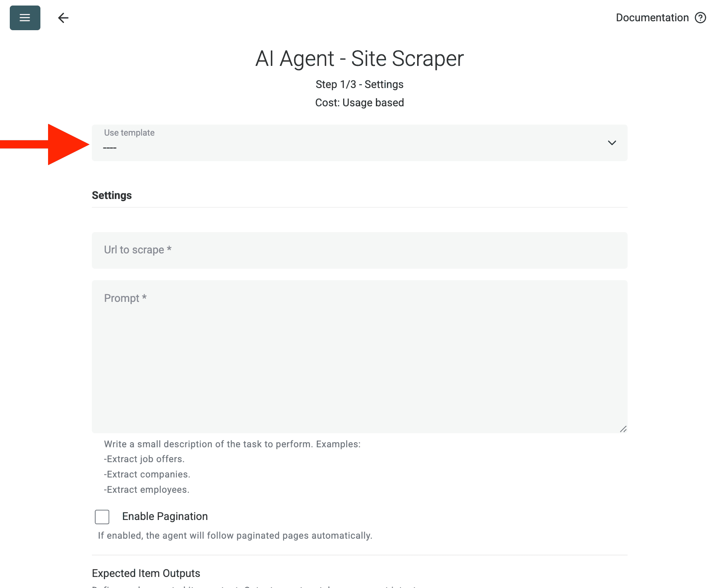
Task: Open the Documentation link
Action: pyautogui.click(x=652, y=17)
